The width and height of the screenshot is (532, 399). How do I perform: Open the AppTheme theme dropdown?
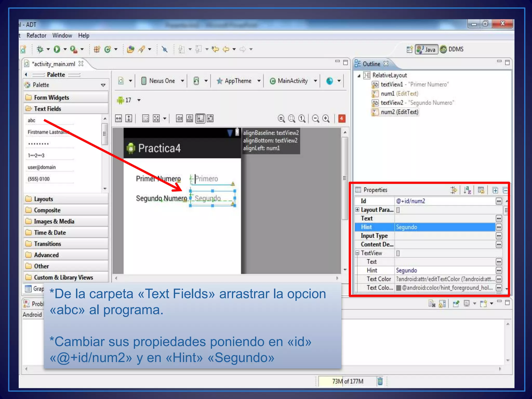[238, 81]
